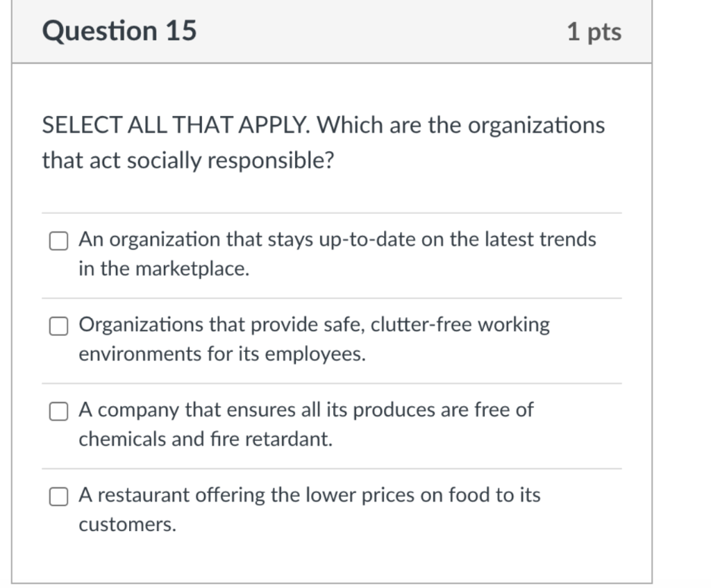The image size is (711, 588).
Task: Click the word 'organizations' in the prompt
Action: 537,126
